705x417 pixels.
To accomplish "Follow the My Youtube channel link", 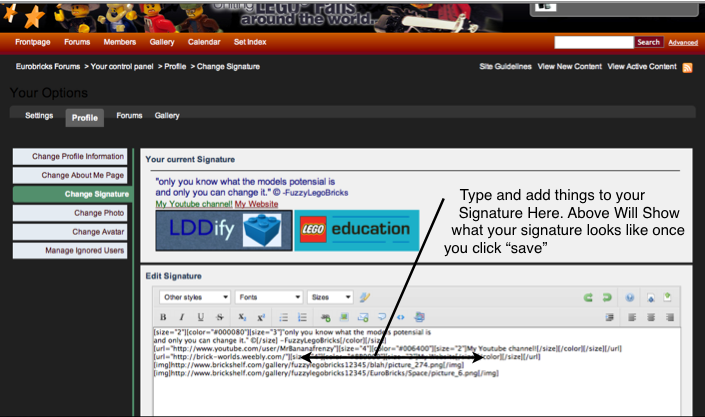I will [194, 204].
